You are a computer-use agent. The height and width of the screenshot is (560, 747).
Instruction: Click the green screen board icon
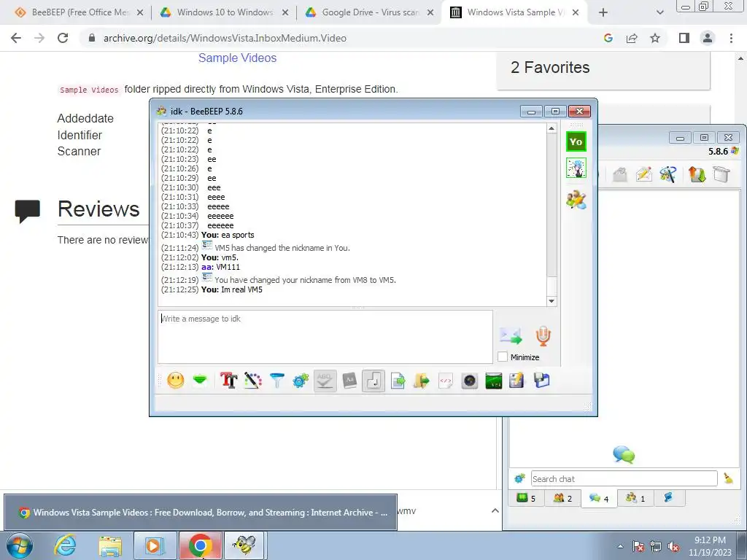click(x=494, y=381)
